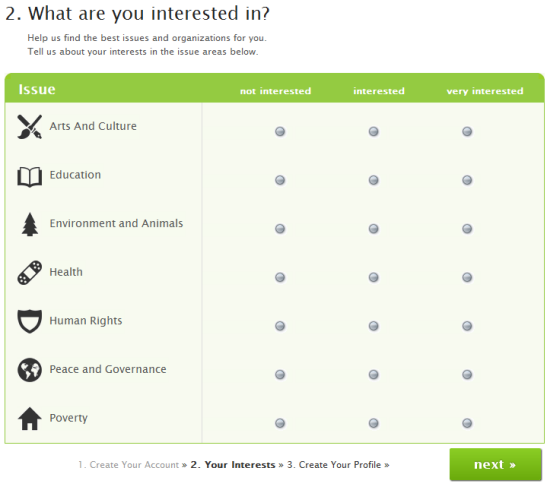Click the Peace and Governance globe icon
The image size is (550, 486).
pyautogui.click(x=29, y=370)
